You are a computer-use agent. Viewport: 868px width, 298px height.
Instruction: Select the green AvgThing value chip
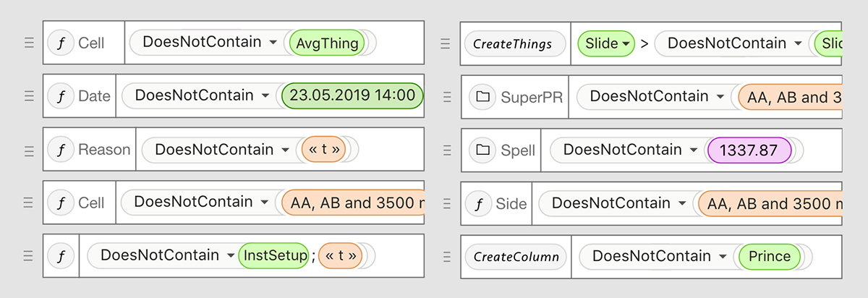(x=328, y=43)
